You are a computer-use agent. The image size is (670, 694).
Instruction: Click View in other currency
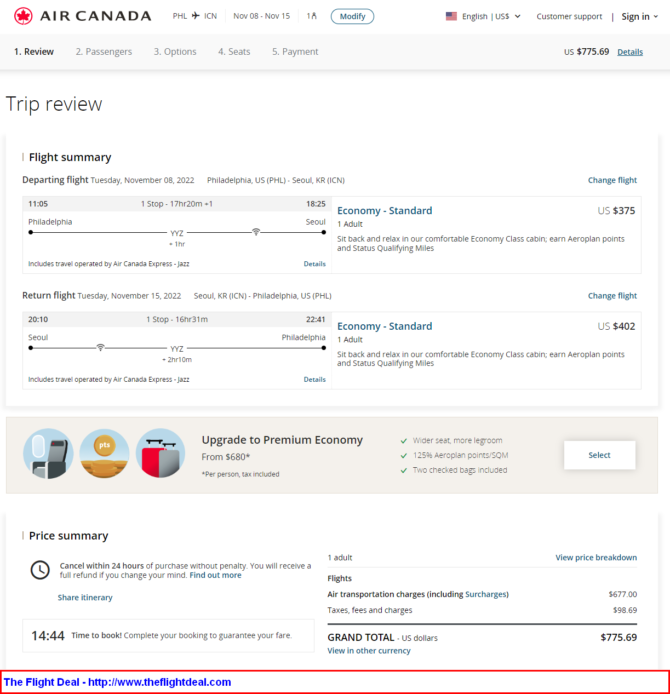click(369, 651)
